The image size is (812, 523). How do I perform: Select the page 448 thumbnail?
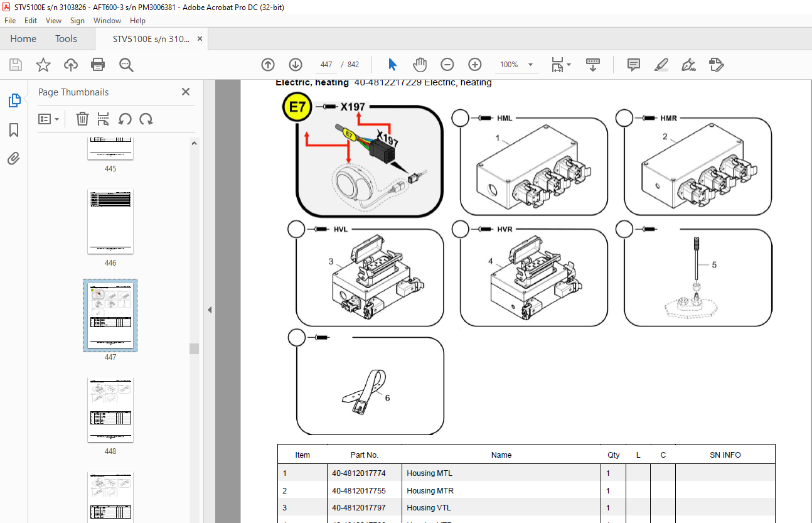(x=110, y=409)
